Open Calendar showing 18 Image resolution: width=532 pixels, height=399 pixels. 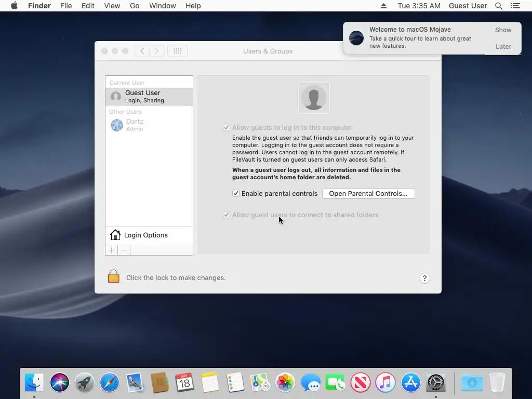pyautogui.click(x=184, y=382)
